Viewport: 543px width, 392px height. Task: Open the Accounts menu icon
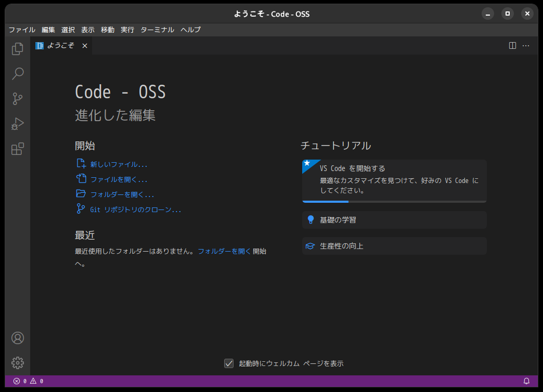17,338
